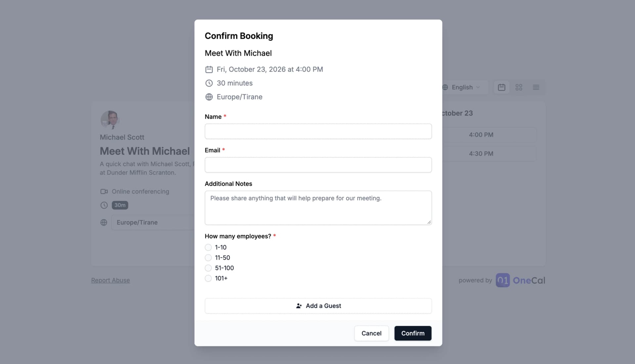635x364 pixels.
Task: Click the clock icon beside 30 minutes
Action: 209,83
